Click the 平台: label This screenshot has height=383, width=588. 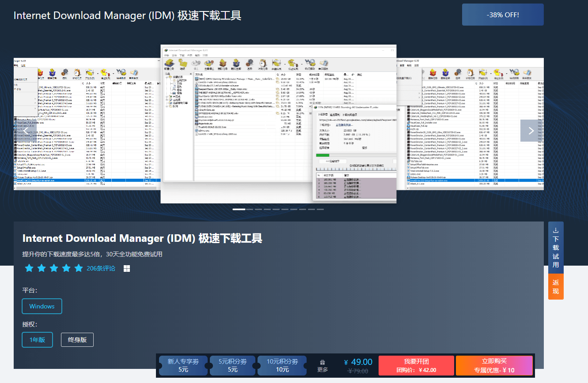30,290
